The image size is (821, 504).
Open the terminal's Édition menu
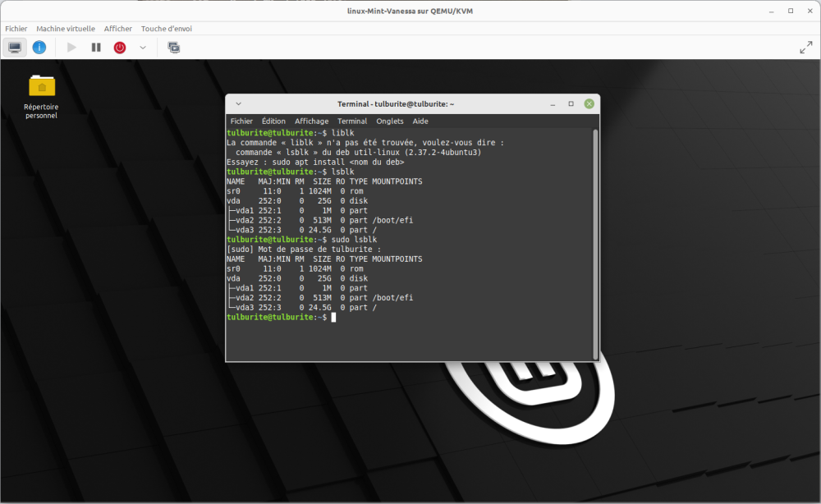[x=273, y=121]
